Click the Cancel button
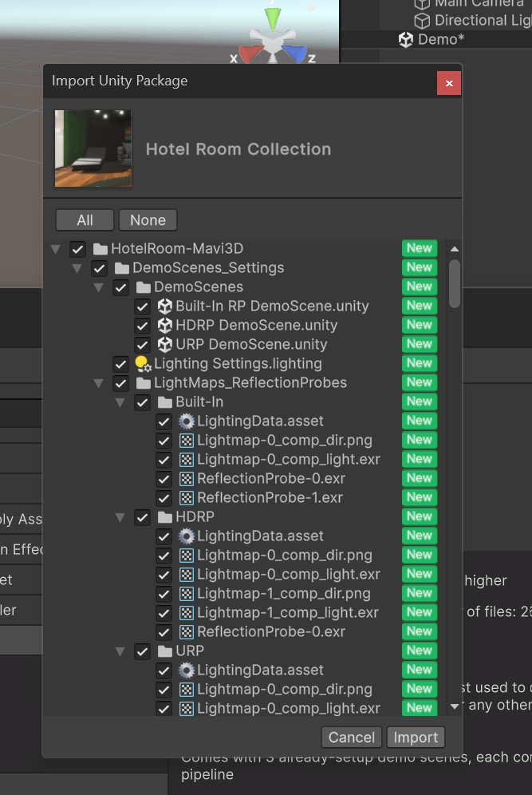Viewport: 532px width, 795px height. [x=352, y=738]
